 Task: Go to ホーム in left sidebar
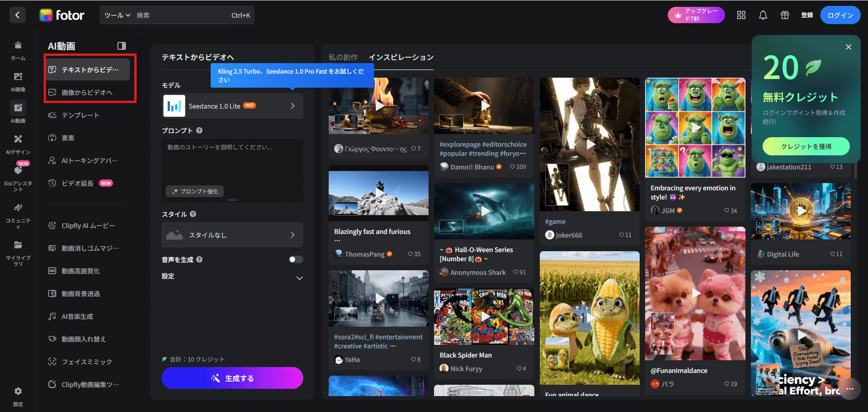pyautogui.click(x=18, y=50)
